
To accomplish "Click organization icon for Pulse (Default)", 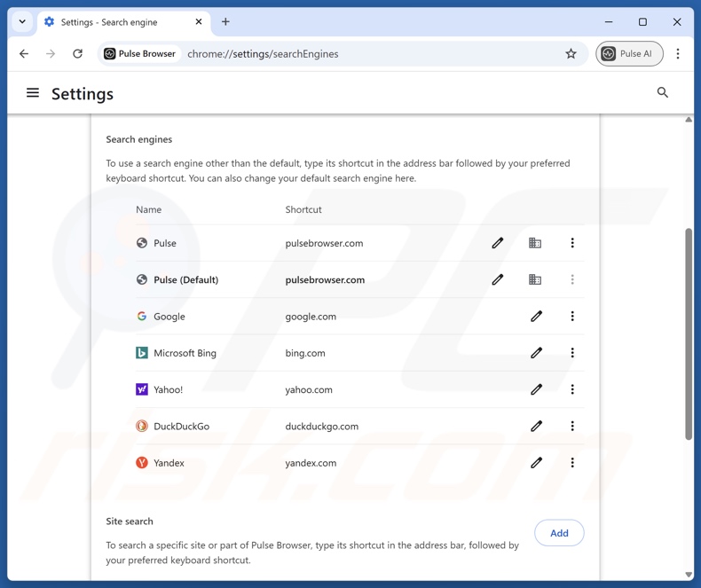I will coord(535,279).
